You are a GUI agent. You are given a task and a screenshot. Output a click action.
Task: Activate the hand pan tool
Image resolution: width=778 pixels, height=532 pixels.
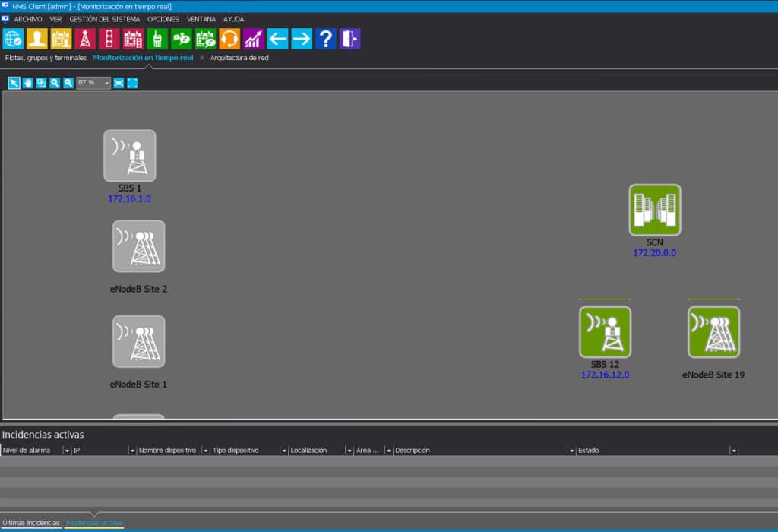pyautogui.click(x=28, y=83)
